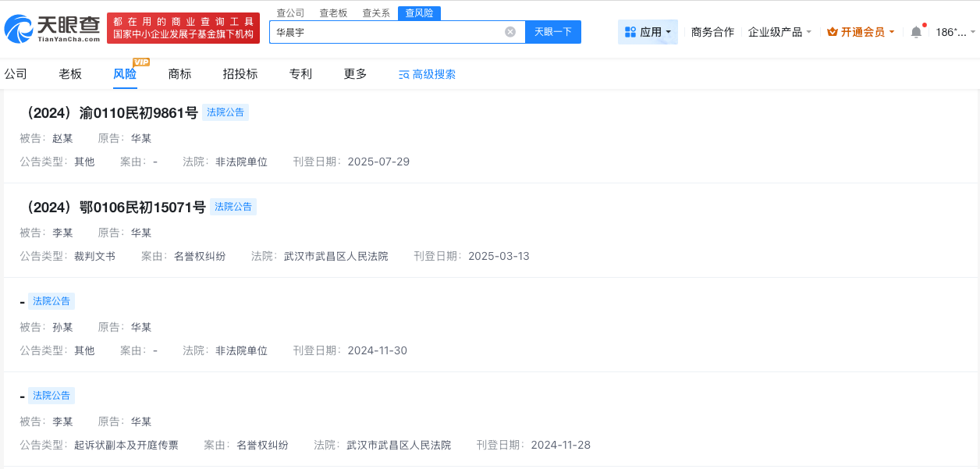Open the 186 account menu

(x=955, y=32)
